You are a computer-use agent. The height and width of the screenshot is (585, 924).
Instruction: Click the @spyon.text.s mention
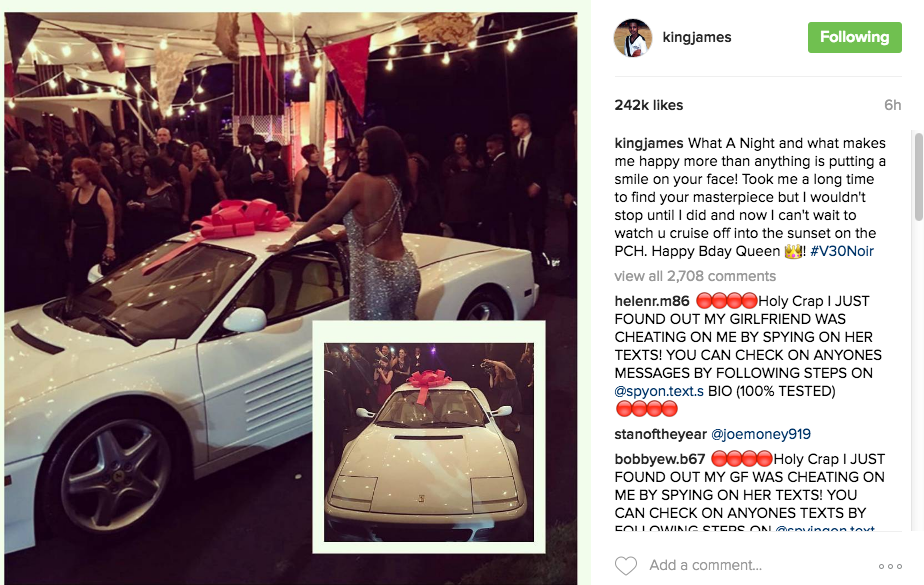point(659,391)
